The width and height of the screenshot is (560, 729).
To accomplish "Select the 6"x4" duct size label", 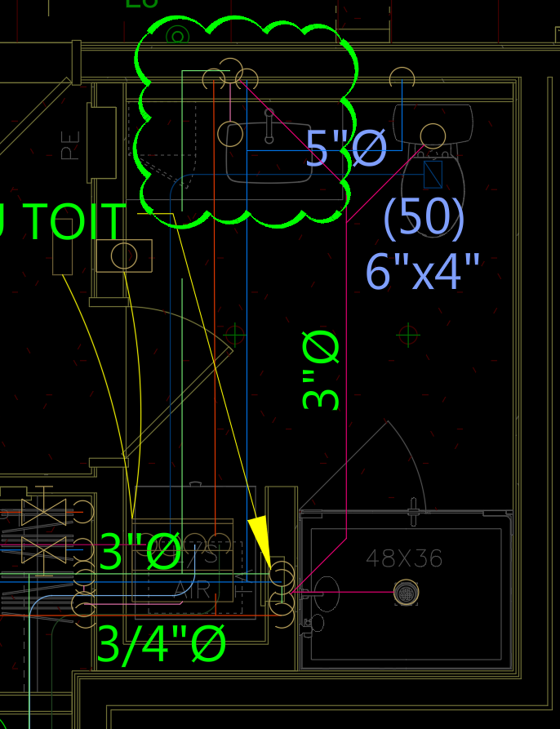I will pos(423,271).
